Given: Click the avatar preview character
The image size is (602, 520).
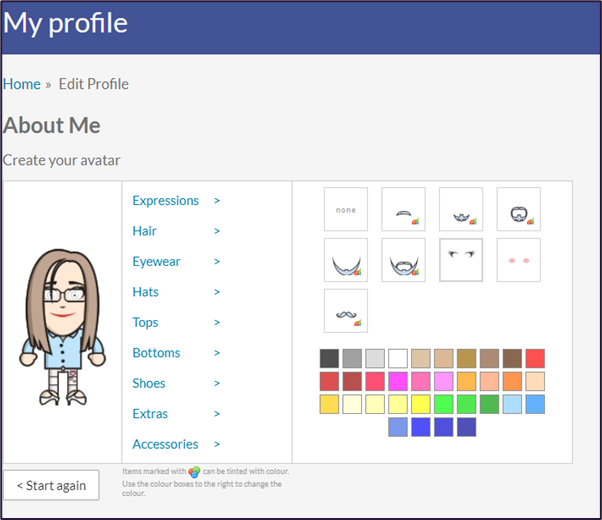Looking at the screenshot, I should pyautogui.click(x=62, y=322).
